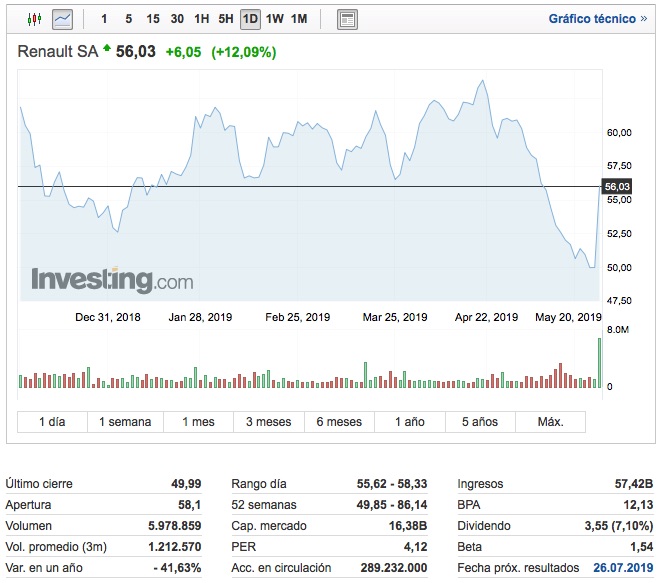Click the Volumen value 5.978.859
The height and width of the screenshot is (583, 662).
pos(175,526)
